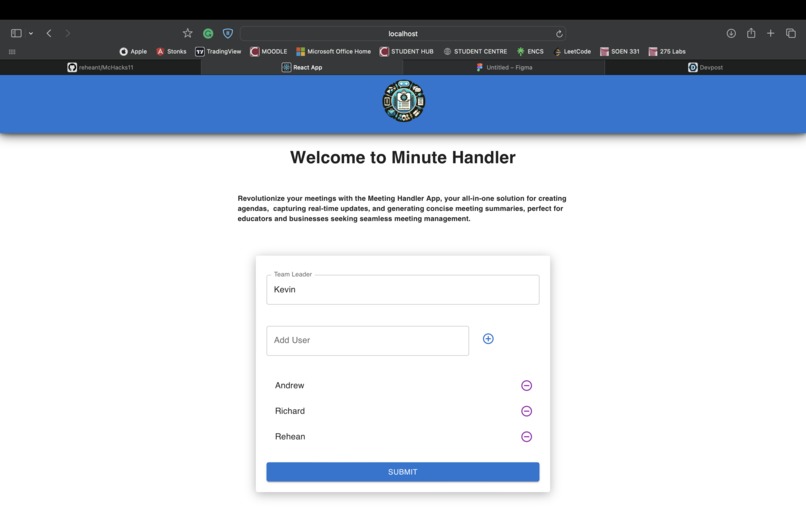Click the bookmark star icon

click(x=188, y=33)
